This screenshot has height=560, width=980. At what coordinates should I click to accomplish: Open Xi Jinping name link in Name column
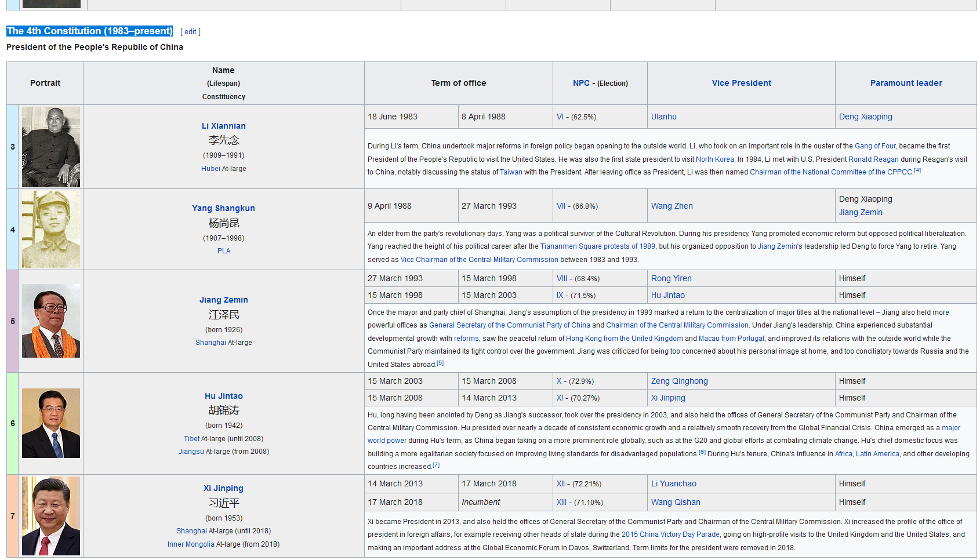(x=224, y=488)
